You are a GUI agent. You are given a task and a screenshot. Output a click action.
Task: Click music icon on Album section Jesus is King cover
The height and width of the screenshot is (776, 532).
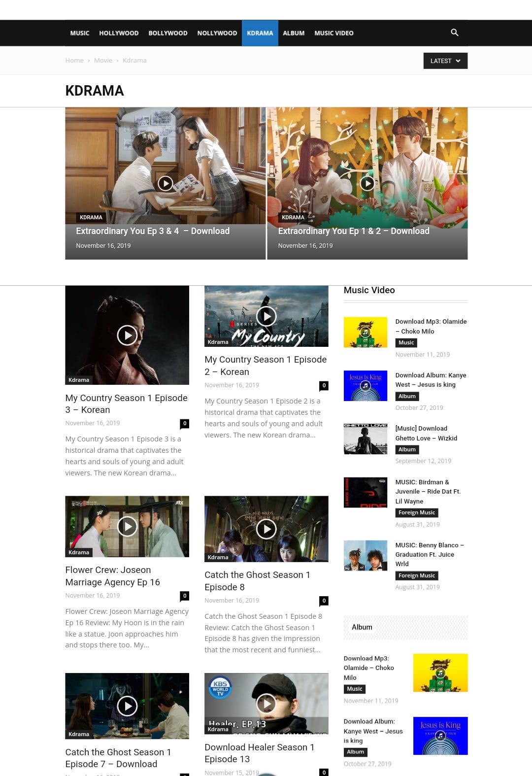click(440, 736)
